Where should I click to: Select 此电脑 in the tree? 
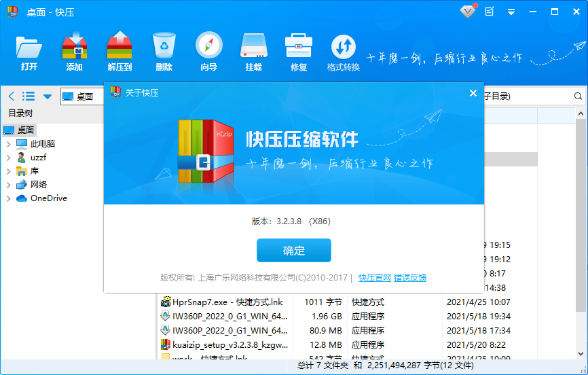[35, 144]
